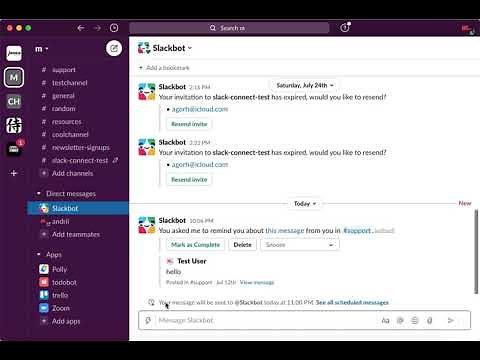
Task: Open the workspace with the red notification badge
Action: (14, 149)
